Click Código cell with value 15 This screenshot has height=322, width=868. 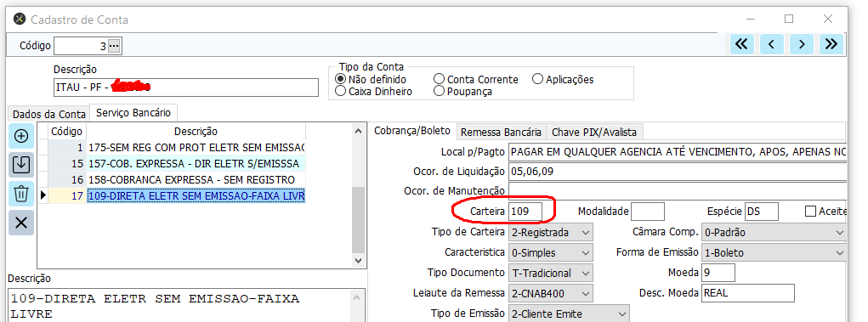(67, 164)
